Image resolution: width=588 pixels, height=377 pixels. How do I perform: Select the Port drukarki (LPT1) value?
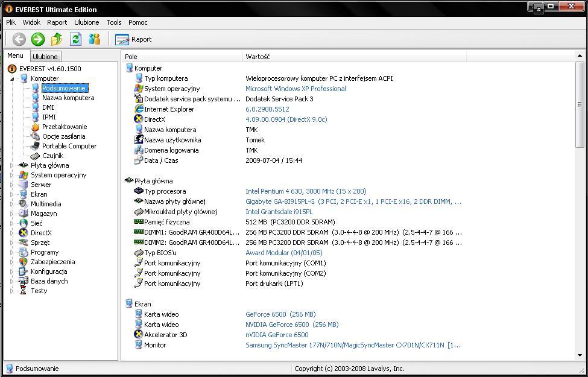[x=274, y=284]
